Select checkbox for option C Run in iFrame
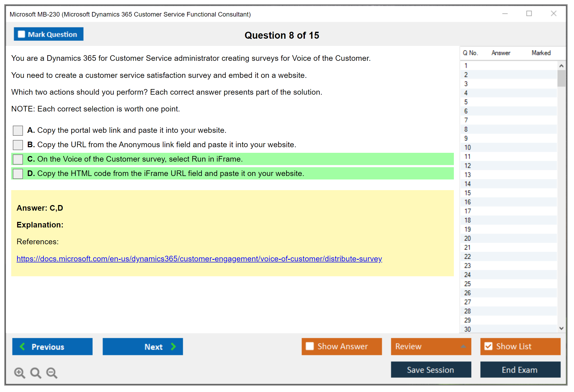 pyautogui.click(x=18, y=159)
